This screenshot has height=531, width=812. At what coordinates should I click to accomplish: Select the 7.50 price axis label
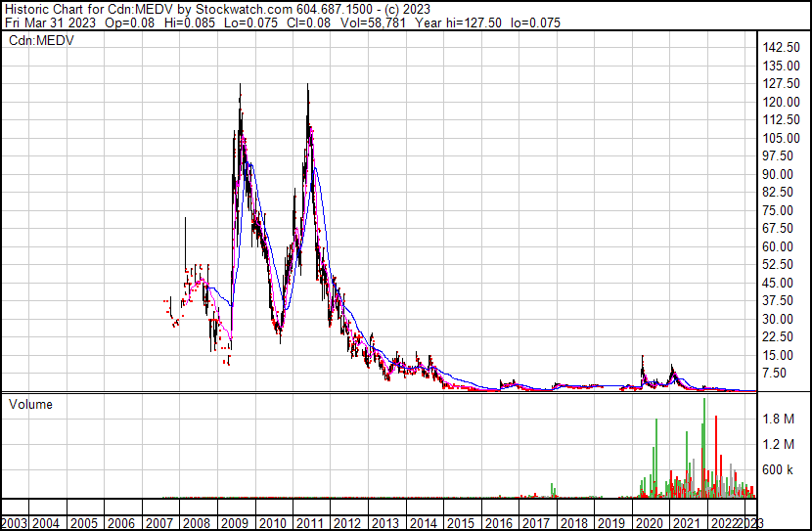(x=776, y=373)
